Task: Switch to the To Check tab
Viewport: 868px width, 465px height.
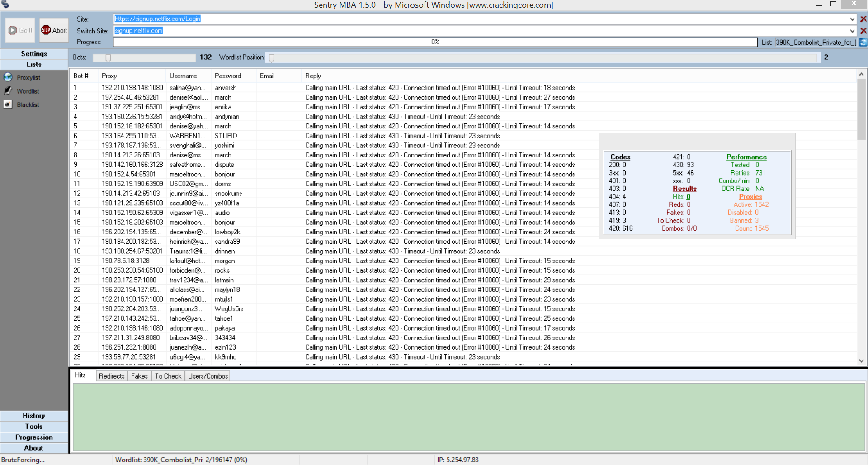Action: click(x=168, y=376)
